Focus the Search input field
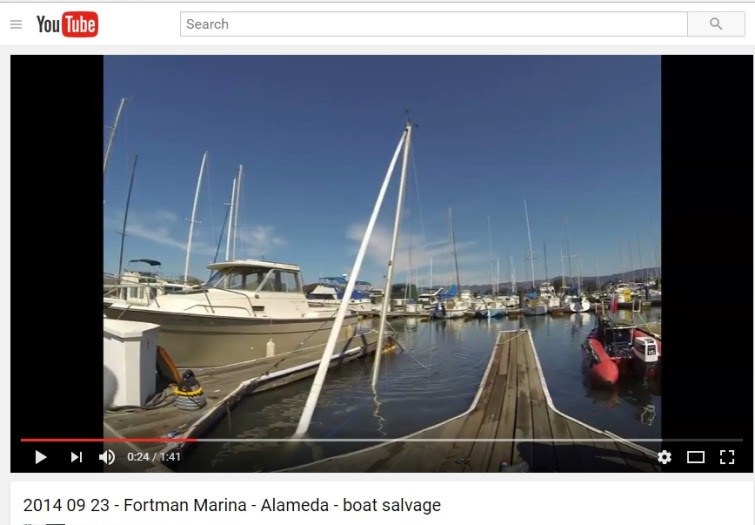The image size is (755, 525). (x=434, y=24)
